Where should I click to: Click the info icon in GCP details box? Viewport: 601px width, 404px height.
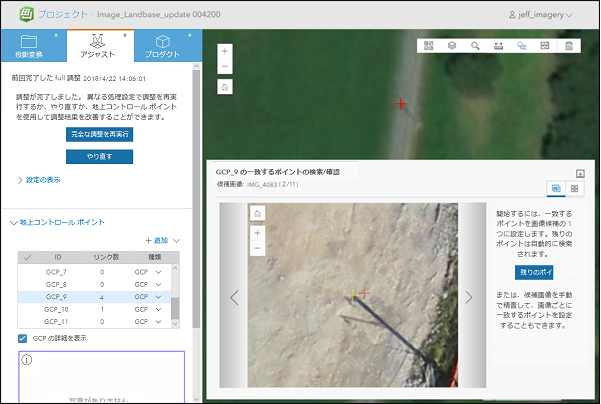coord(27,360)
